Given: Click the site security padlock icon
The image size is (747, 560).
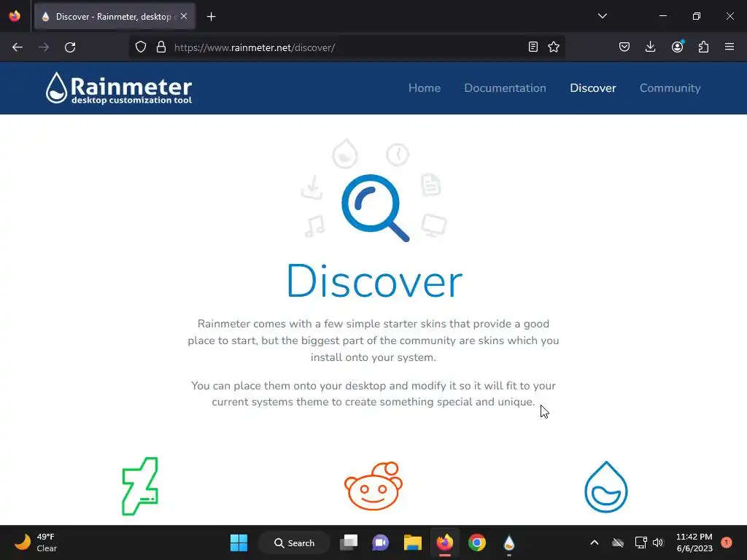Looking at the screenshot, I should point(161,47).
